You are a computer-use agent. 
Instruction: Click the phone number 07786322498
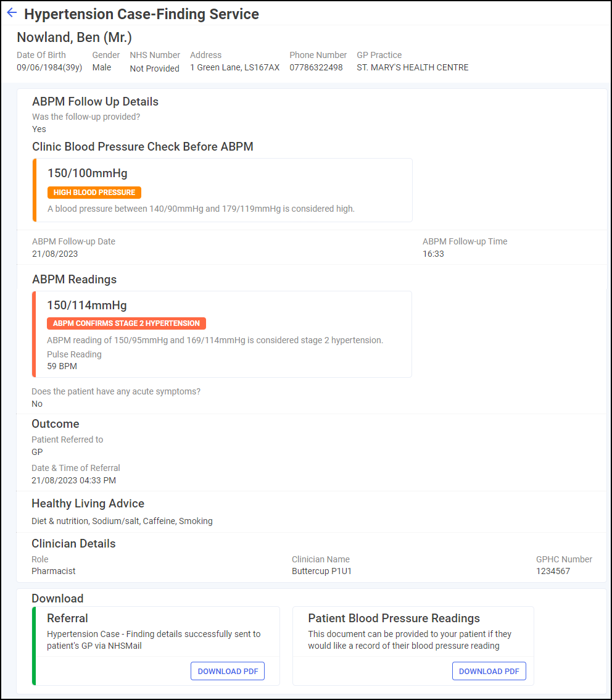(316, 67)
